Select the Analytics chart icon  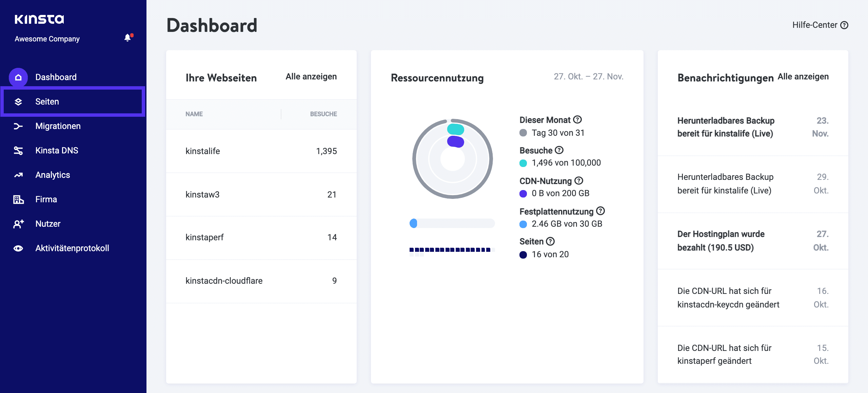pos(18,175)
